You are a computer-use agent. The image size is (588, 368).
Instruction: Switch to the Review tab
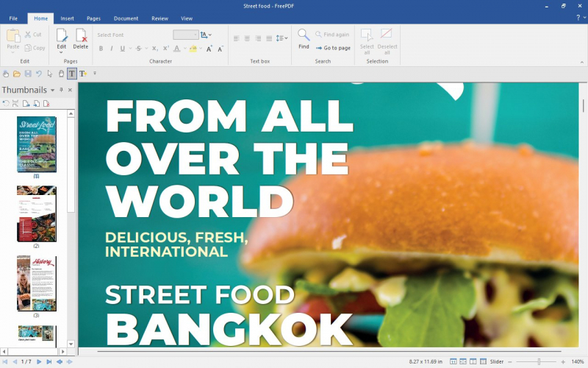pyautogui.click(x=159, y=18)
